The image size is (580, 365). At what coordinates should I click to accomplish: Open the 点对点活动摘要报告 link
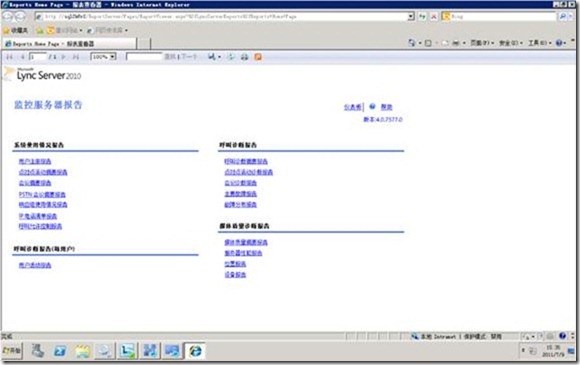coord(43,172)
